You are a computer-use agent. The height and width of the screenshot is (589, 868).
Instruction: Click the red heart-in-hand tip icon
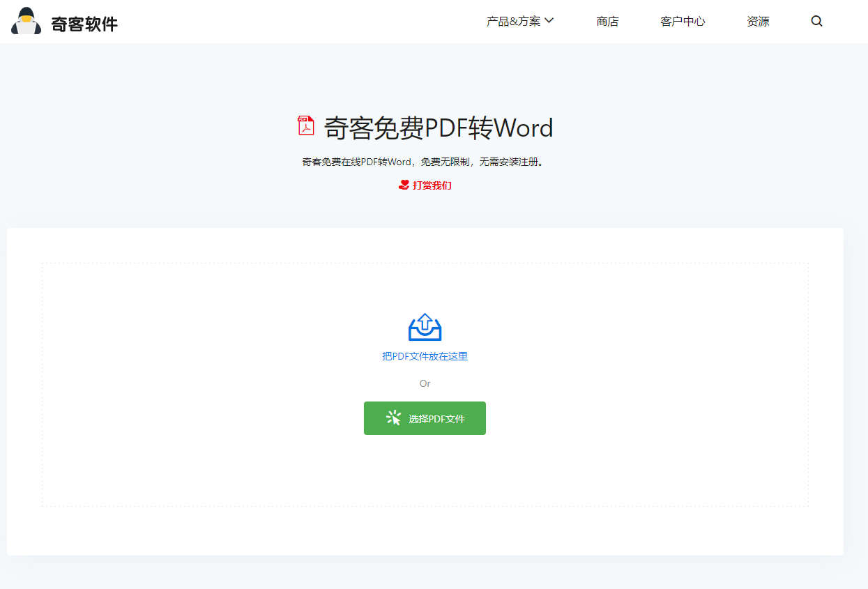(404, 185)
